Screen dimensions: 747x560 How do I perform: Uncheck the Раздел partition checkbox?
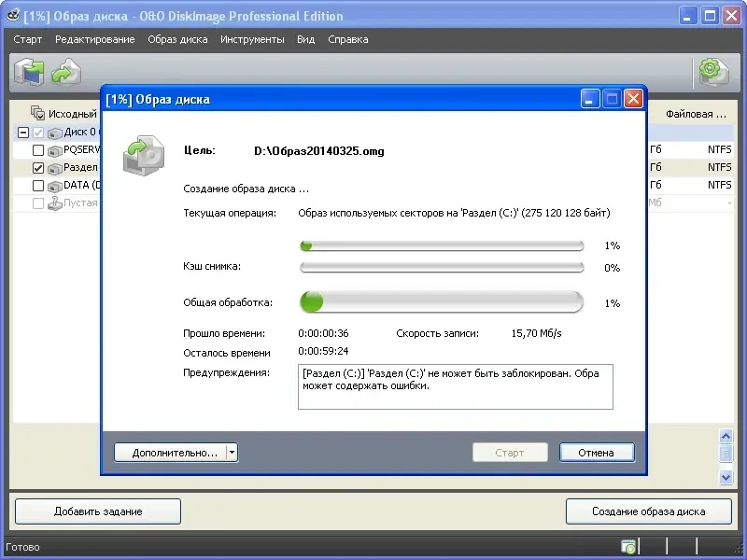[38, 168]
